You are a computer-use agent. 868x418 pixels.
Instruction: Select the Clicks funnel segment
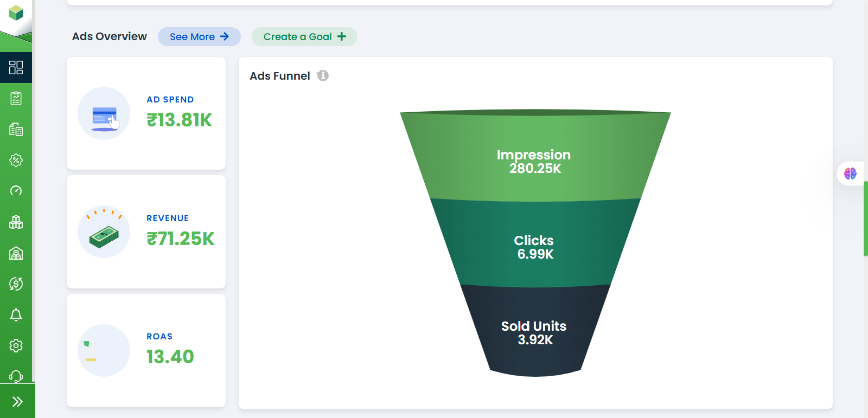click(x=534, y=247)
